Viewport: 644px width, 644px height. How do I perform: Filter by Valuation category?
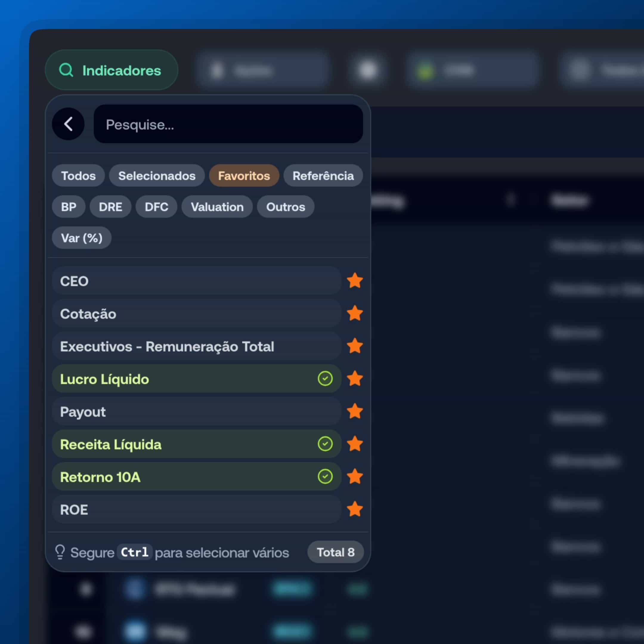[x=217, y=207]
